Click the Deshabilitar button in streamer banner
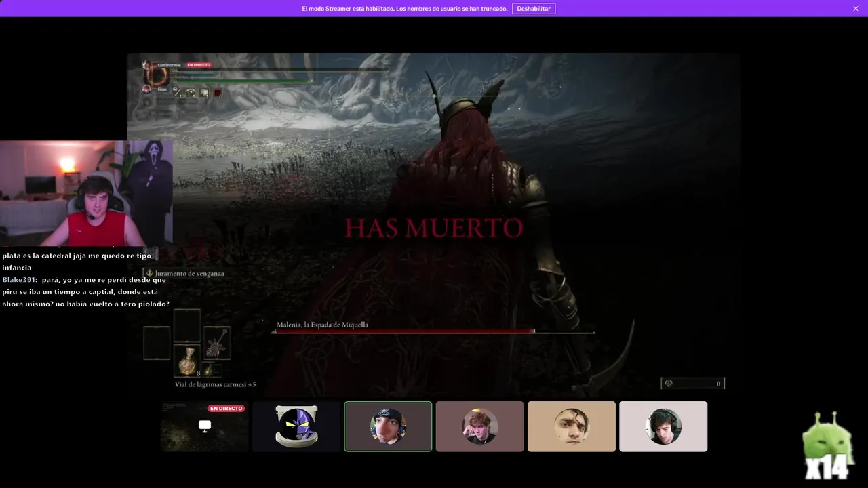 [534, 9]
